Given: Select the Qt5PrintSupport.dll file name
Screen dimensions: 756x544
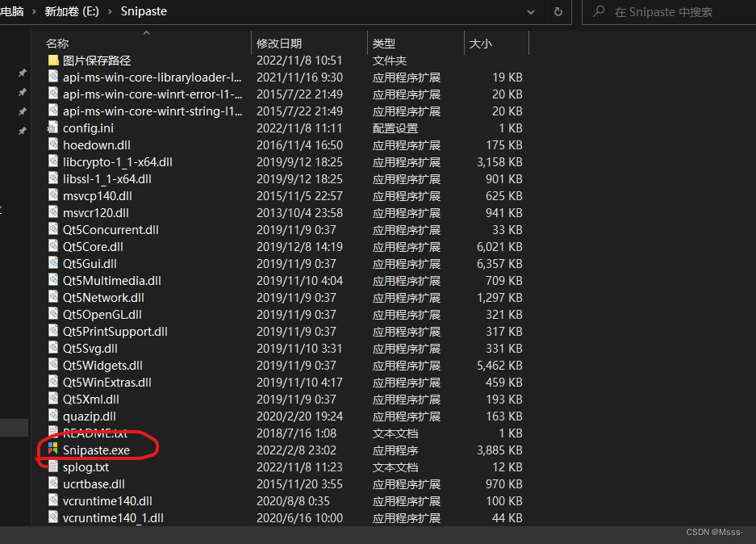Looking at the screenshot, I should click(x=115, y=331).
